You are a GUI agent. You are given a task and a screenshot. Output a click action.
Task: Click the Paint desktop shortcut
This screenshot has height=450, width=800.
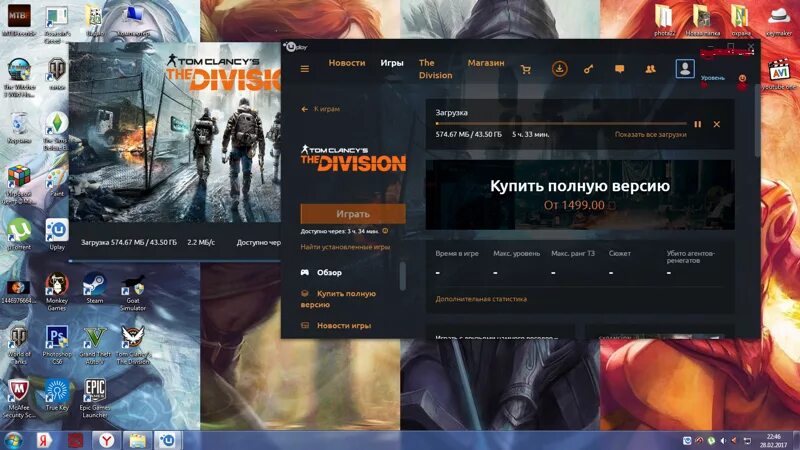pos(57,181)
